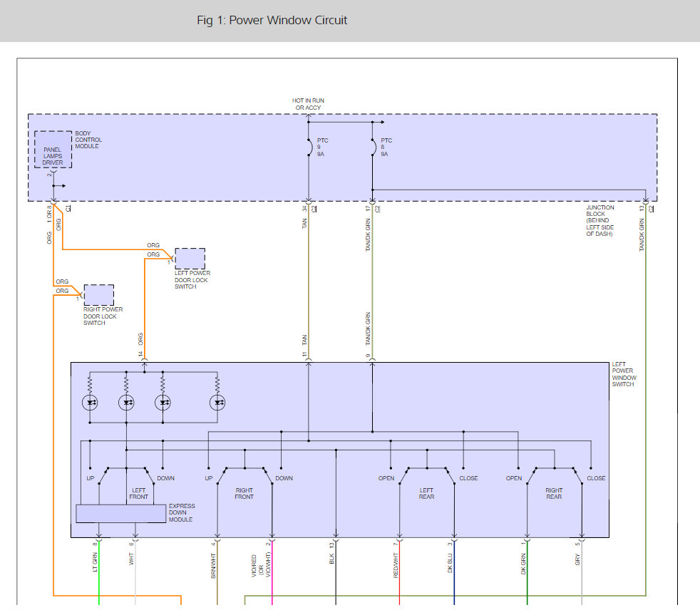Click the Express Down Module block
Viewport: 700px width, 610px height.
click(120, 513)
